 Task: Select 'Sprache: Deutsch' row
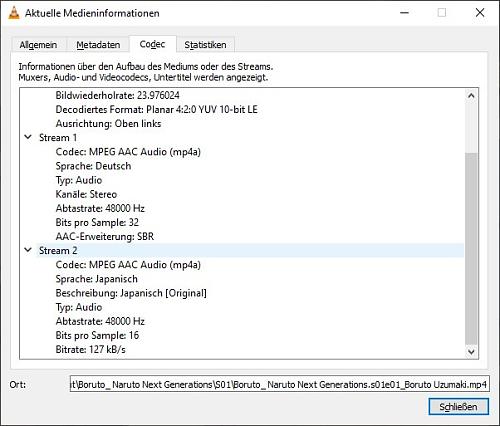point(93,166)
